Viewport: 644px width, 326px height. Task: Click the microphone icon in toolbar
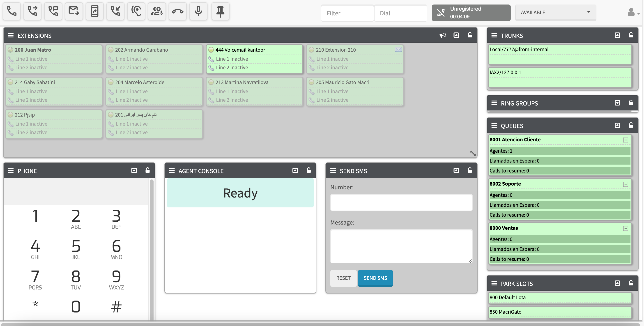point(198,11)
